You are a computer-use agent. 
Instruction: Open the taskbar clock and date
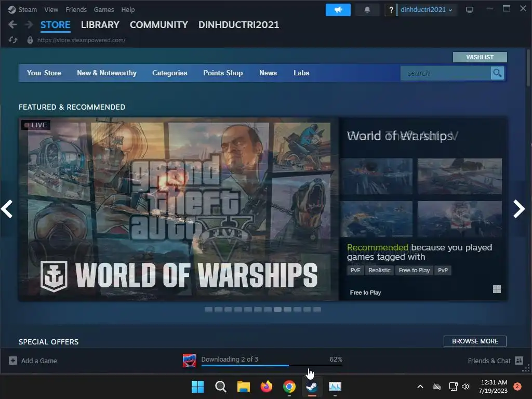point(493,387)
